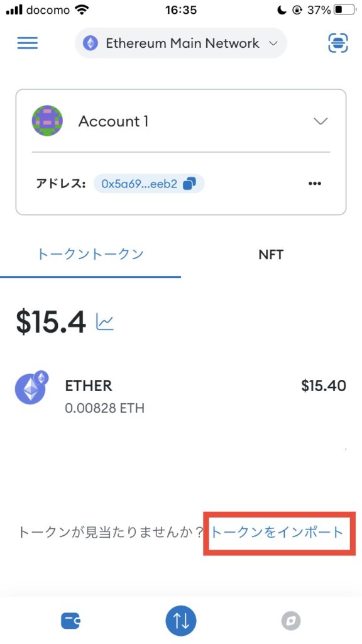The width and height of the screenshot is (362, 644).
Task: Switch to the NFT tab
Action: 271,255
